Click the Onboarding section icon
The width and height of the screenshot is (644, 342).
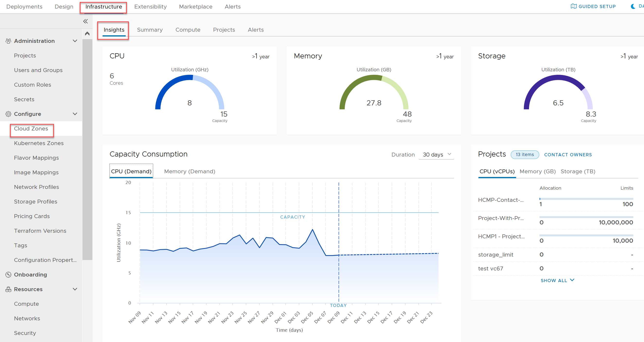pos(8,274)
